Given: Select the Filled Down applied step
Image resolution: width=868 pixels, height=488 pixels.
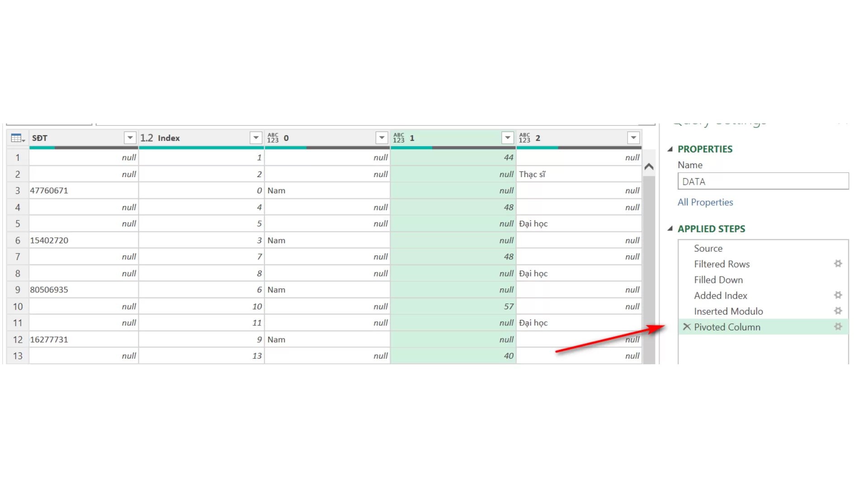Looking at the screenshot, I should click(x=718, y=280).
